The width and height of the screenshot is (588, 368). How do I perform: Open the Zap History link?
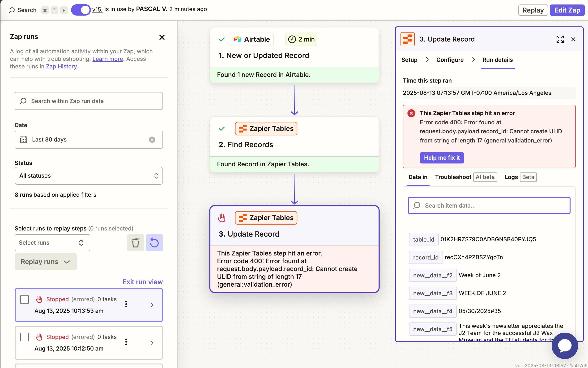coord(61,67)
